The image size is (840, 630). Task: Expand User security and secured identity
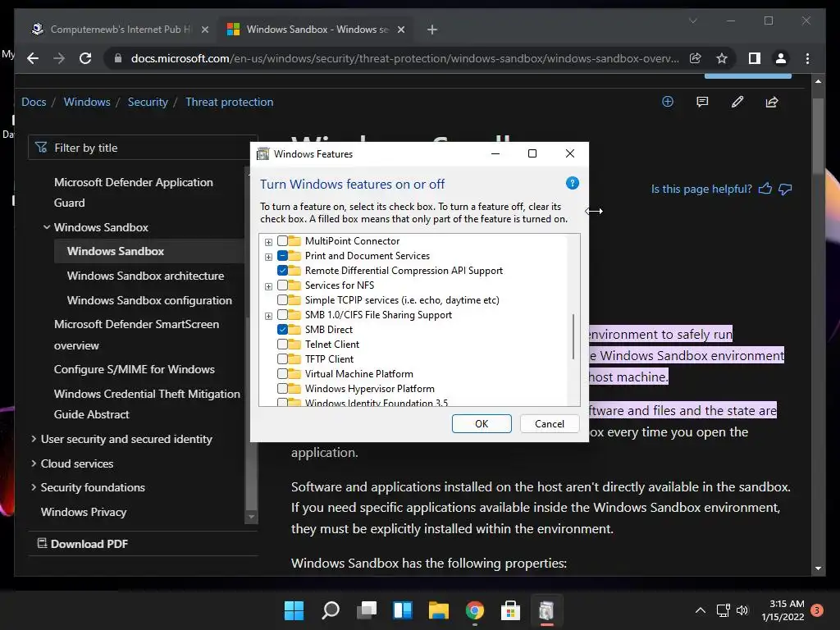tap(34, 439)
